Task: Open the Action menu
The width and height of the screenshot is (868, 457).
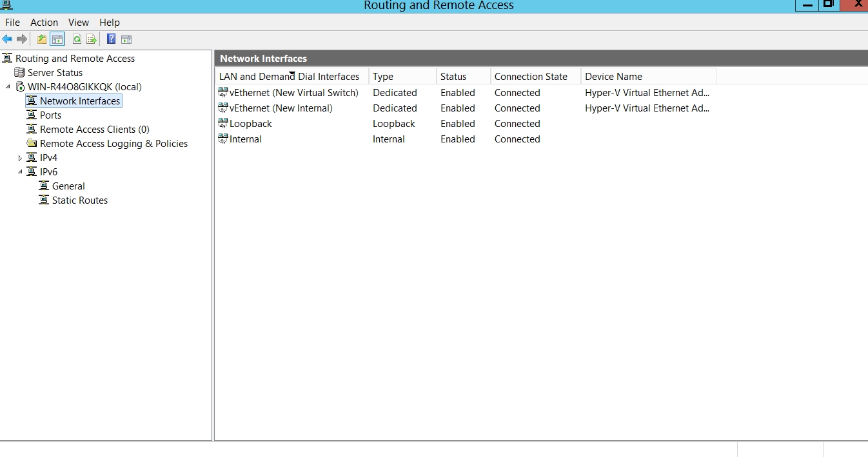Action: (x=44, y=23)
